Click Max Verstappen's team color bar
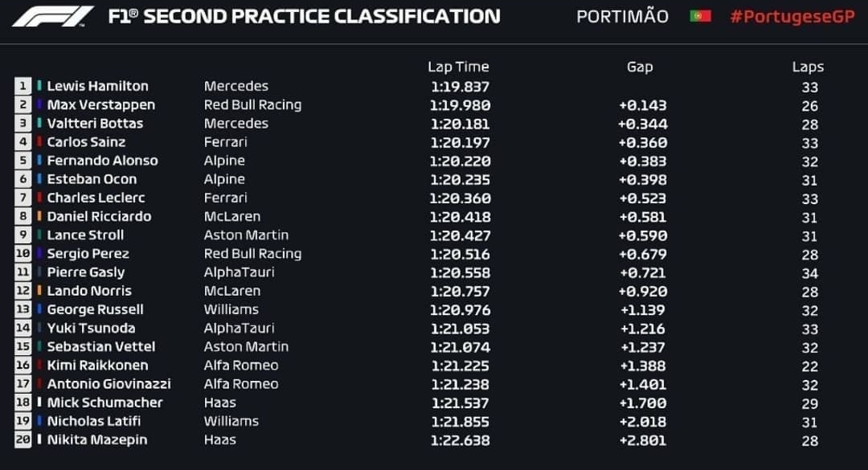 point(39,104)
